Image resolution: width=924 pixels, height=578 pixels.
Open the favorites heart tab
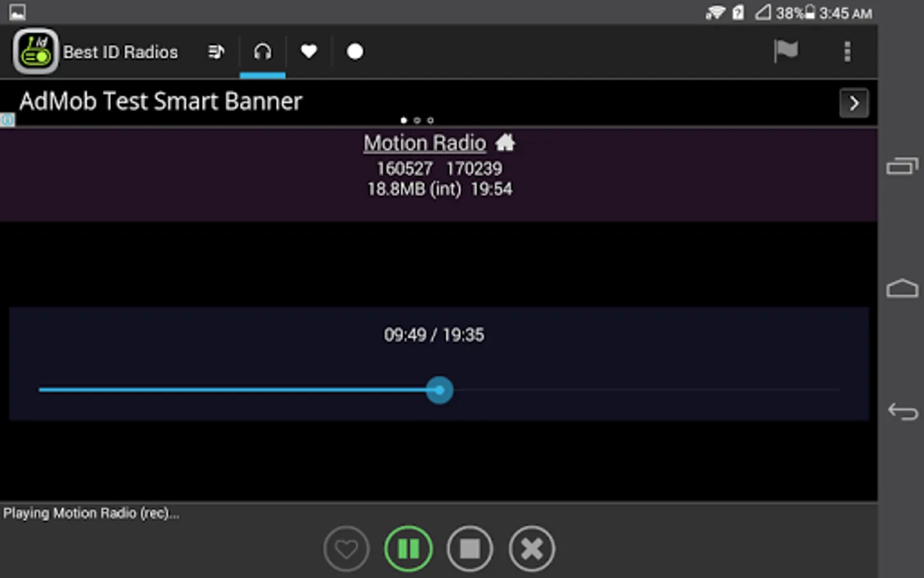pos(309,52)
